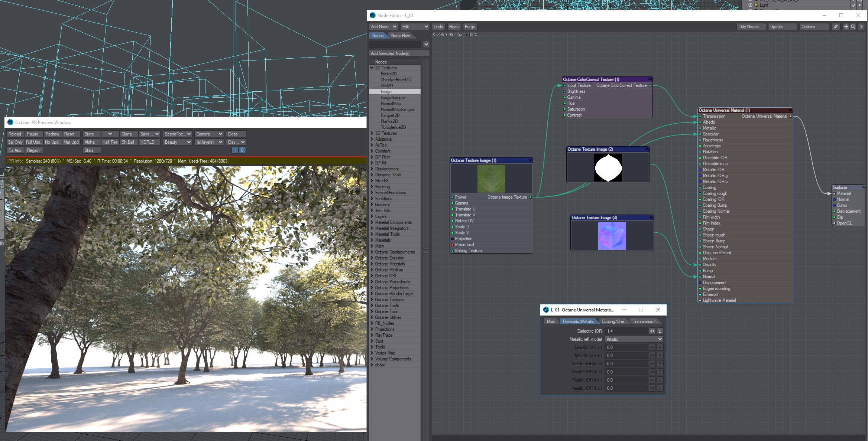Toggle Half Res in IPR window
The width and height of the screenshot is (868, 441).
(x=110, y=142)
